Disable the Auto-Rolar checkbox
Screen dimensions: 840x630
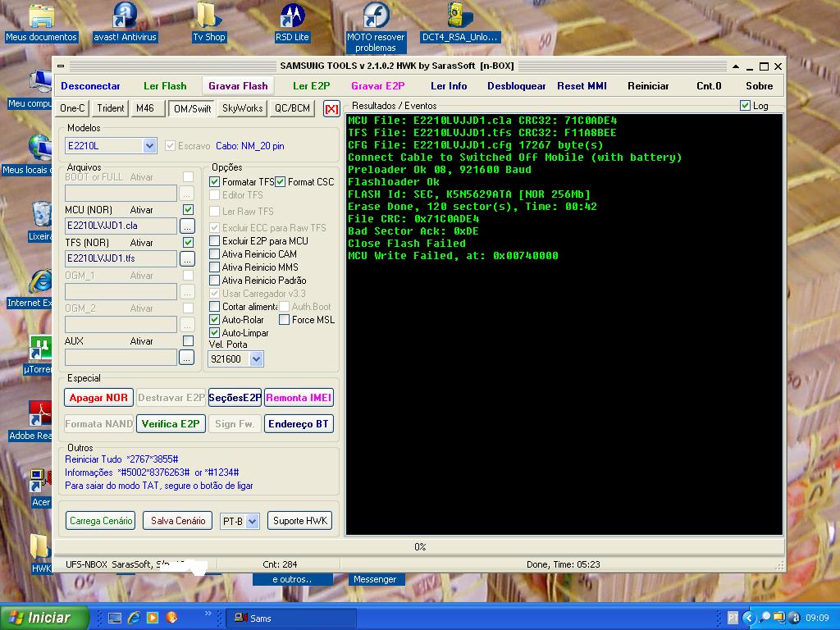[x=214, y=320]
